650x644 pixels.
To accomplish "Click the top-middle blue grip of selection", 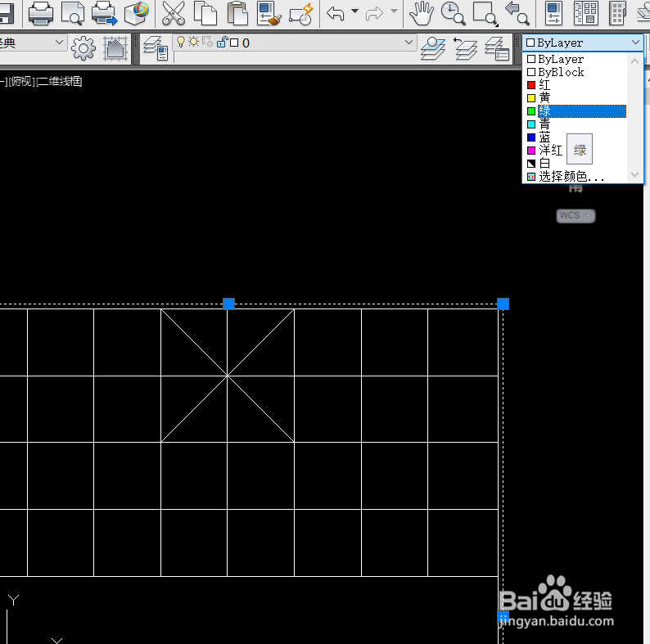I will tap(229, 304).
